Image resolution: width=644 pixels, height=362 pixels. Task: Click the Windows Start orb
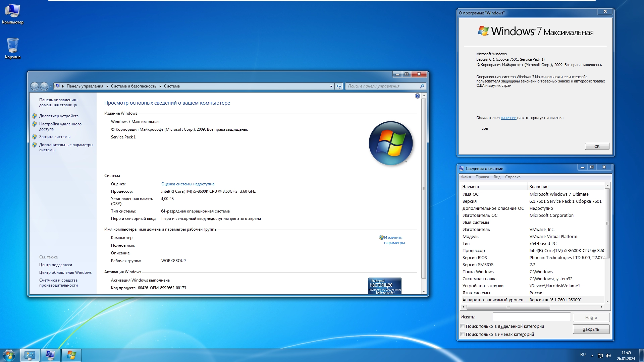click(9, 355)
